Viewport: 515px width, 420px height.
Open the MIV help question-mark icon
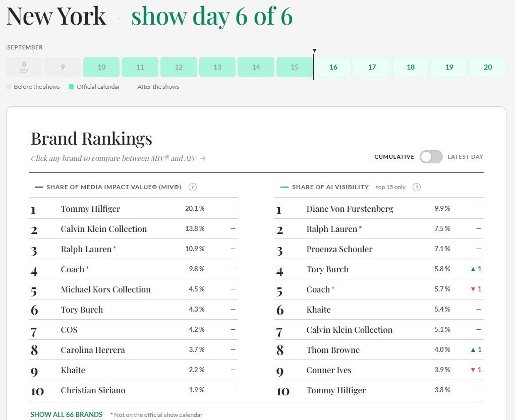[193, 187]
